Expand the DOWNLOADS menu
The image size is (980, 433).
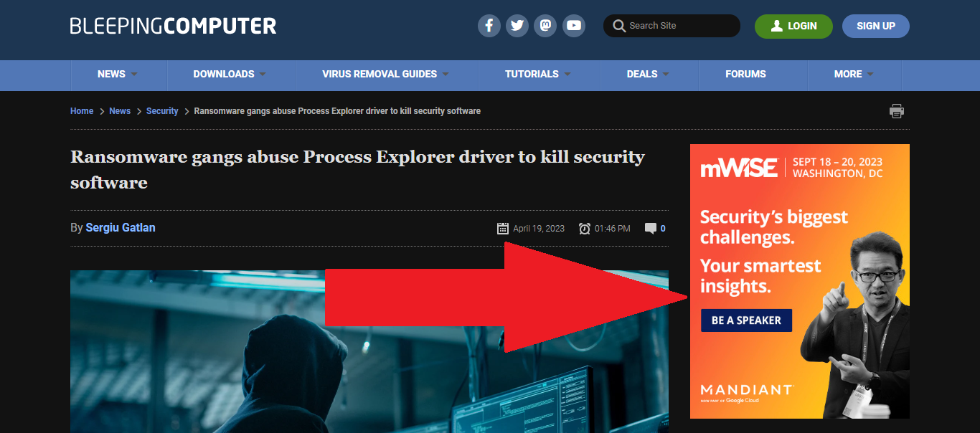pyautogui.click(x=231, y=75)
